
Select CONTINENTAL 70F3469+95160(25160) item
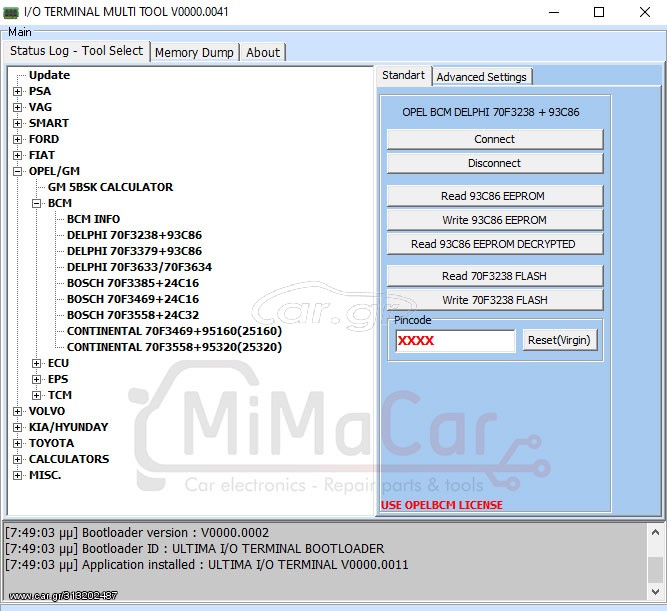pos(174,331)
